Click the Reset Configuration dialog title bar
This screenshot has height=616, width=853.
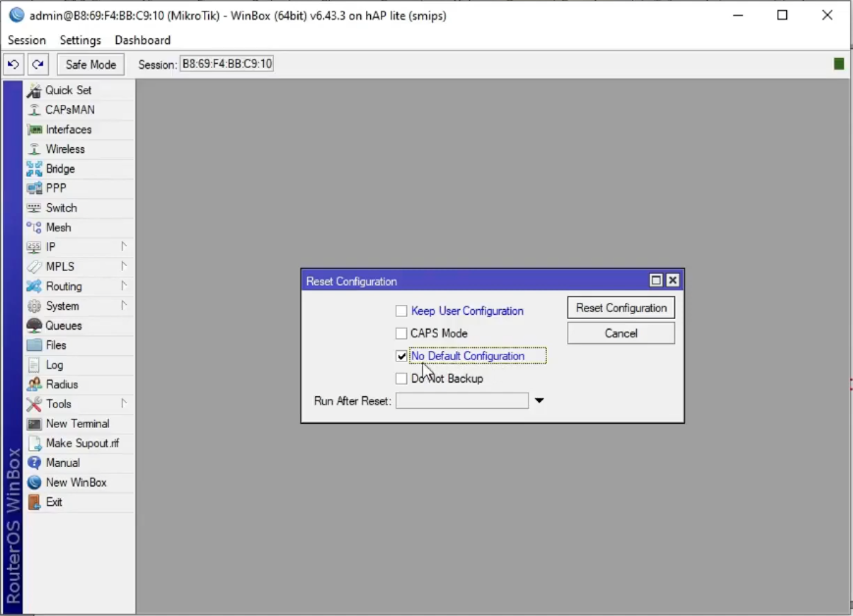tap(473, 282)
